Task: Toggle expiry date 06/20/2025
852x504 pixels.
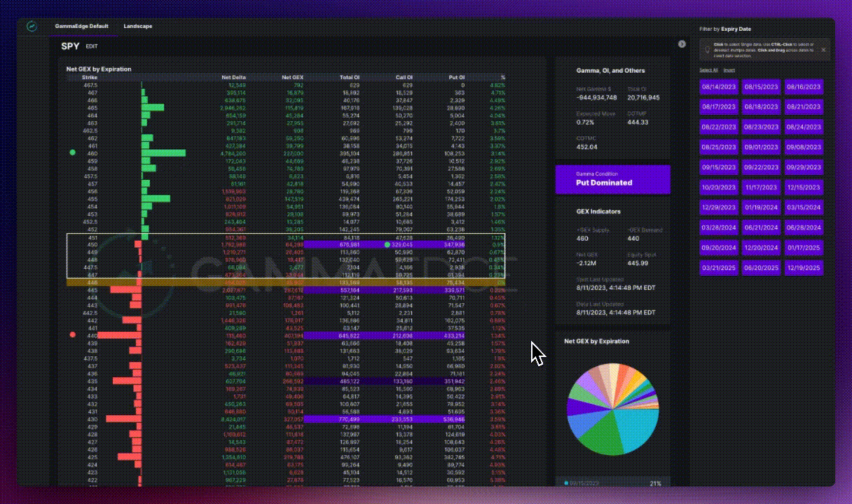Action: coord(761,269)
